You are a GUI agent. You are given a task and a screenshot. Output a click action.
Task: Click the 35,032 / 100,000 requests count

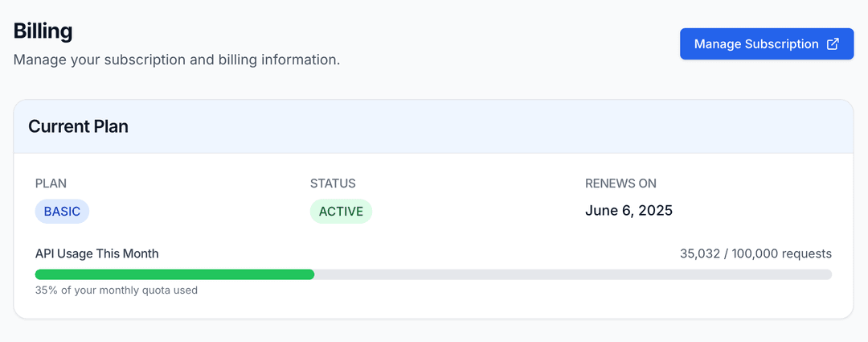point(755,253)
